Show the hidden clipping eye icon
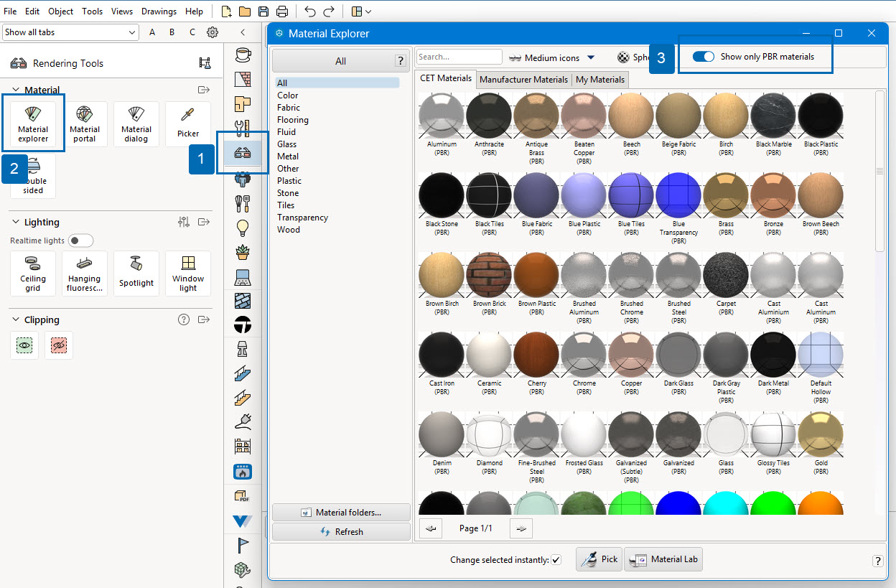This screenshot has height=588, width=896. tap(24, 345)
